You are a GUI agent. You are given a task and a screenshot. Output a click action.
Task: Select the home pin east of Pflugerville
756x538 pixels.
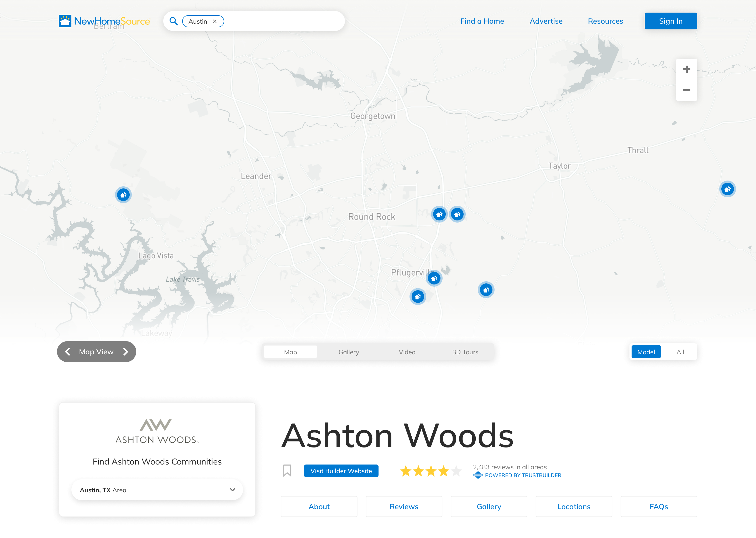pyautogui.click(x=486, y=290)
